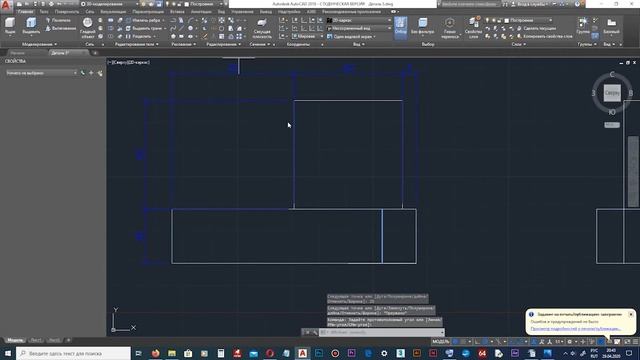This screenshot has height=360, width=640.
Task: Switch to the Поверхность ribbon tab
Action: point(67,12)
